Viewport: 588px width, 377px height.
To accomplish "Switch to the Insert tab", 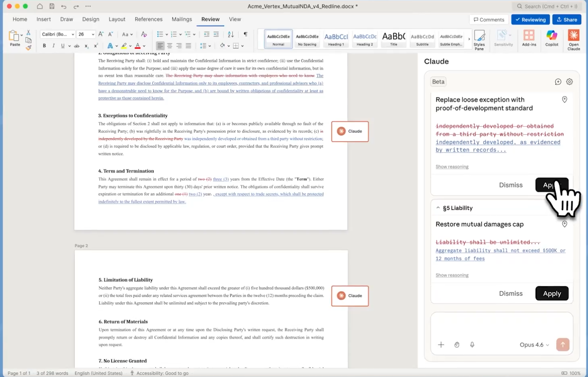I will coord(44,19).
